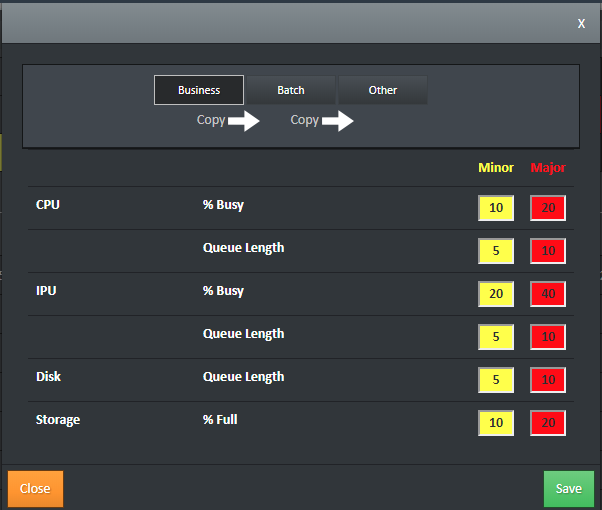602x510 pixels.
Task: Focus IPU Queue Length minor field
Action: [x=496, y=337]
